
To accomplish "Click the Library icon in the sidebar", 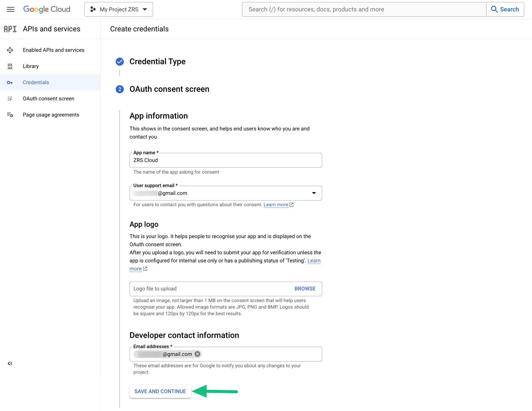I will coord(10,66).
